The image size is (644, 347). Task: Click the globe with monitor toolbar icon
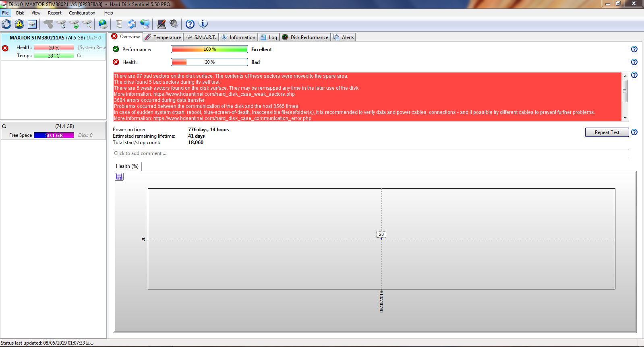pyautogui.click(x=145, y=24)
